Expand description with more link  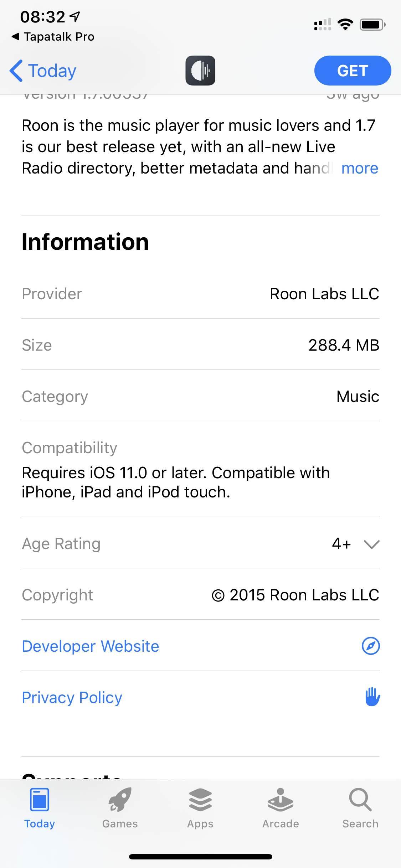pyautogui.click(x=360, y=168)
